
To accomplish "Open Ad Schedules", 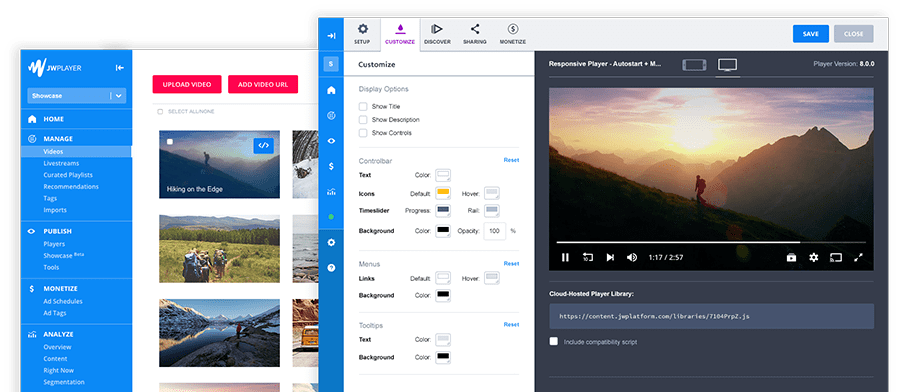I will [x=63, y=301].
